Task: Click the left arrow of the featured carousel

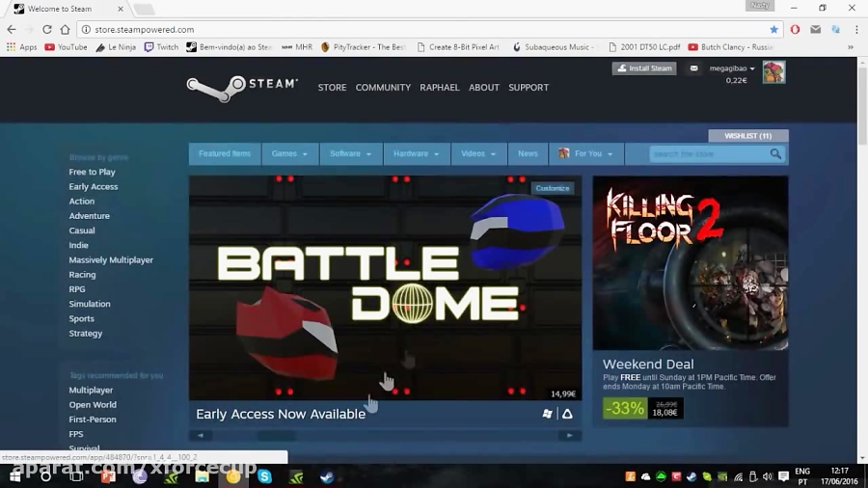Action: pos(201,436)
